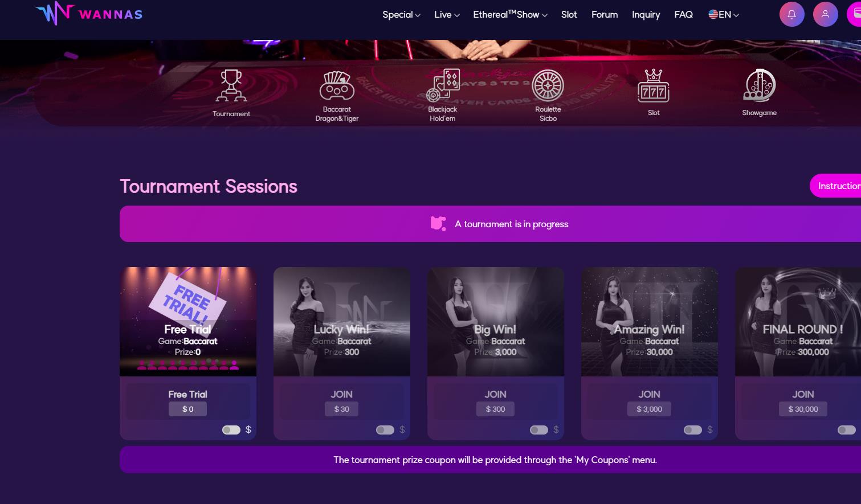The height and width of the screenshot is (504, 861).
Task: Click the WANNAS logo
Action: click(89, 14)
